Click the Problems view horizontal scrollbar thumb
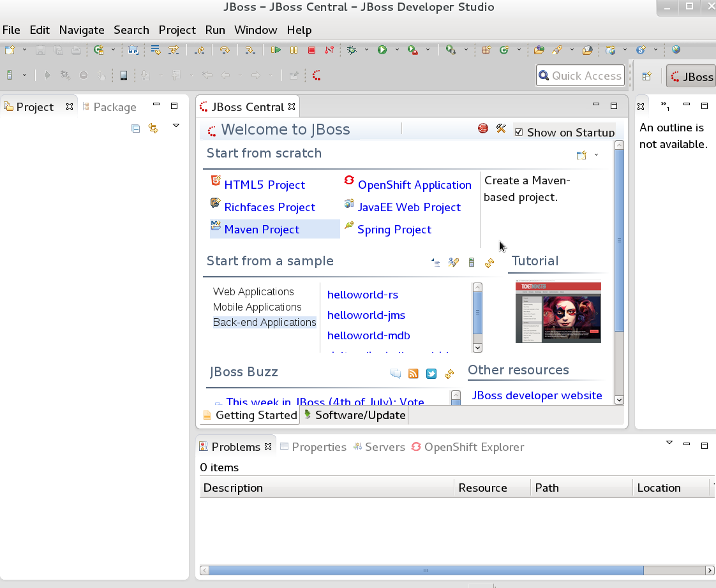Screen dimensions: 716x588 (426, 570)
